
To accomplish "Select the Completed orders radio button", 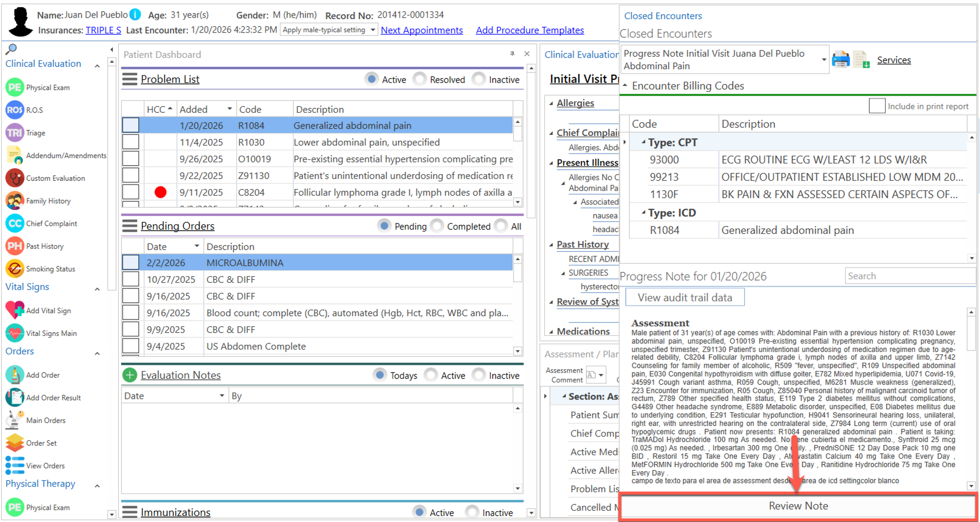I will coord(437,226).
